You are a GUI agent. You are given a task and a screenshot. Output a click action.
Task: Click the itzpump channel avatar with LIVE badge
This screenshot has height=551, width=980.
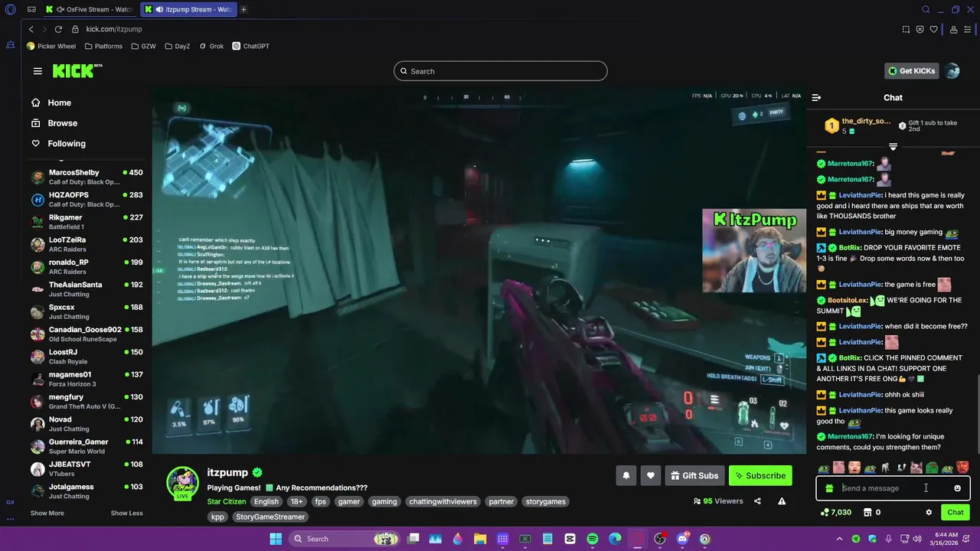(183, 484)
